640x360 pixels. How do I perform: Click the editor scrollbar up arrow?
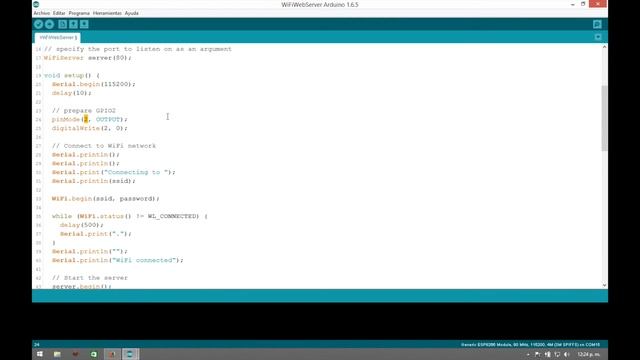click(x=604, y=47)
